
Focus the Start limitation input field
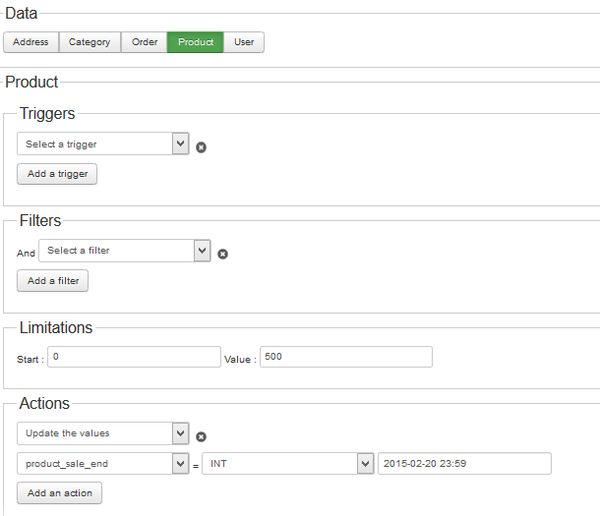tap(134, 357)
